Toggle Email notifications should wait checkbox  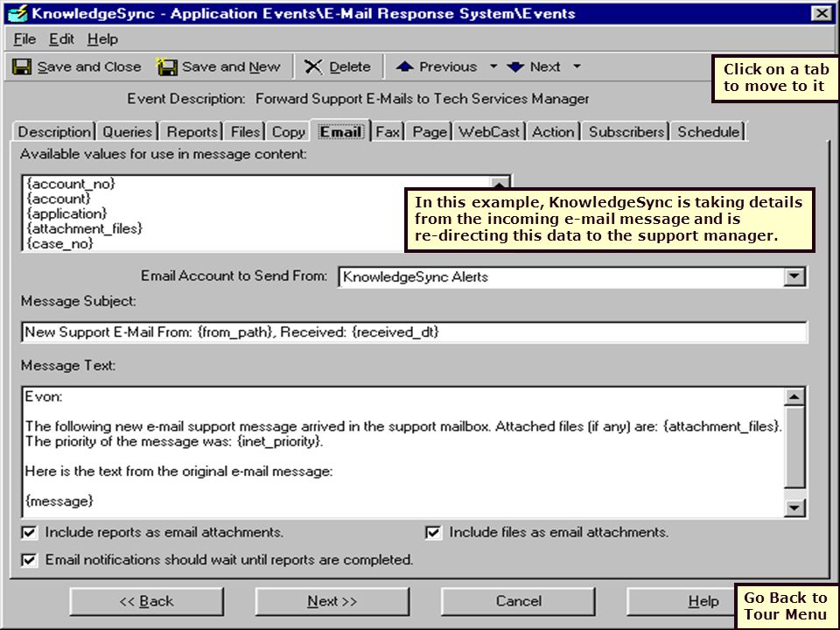(29, 560)
